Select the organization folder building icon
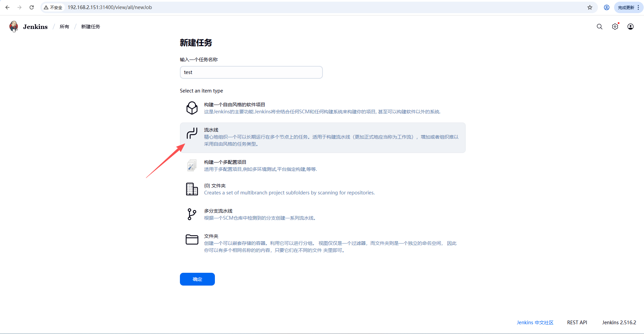This screenshot has height=334, width=644. (x=192, y=189)
